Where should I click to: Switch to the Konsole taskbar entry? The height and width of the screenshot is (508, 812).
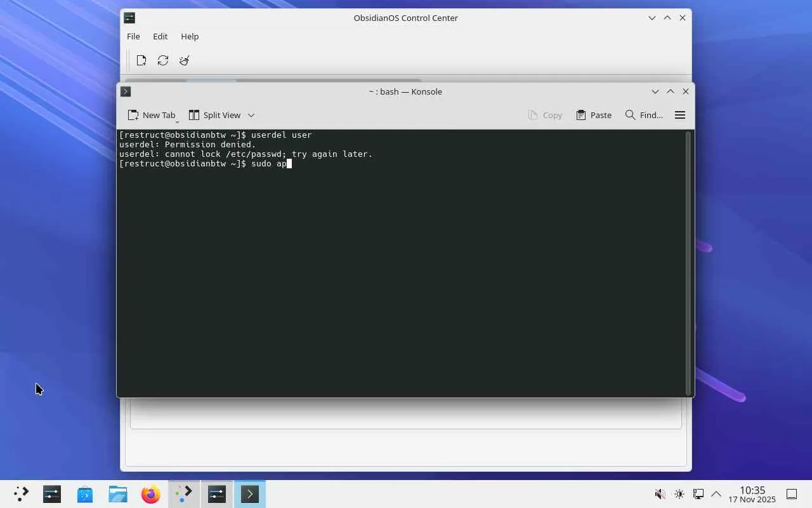[250, 494]
